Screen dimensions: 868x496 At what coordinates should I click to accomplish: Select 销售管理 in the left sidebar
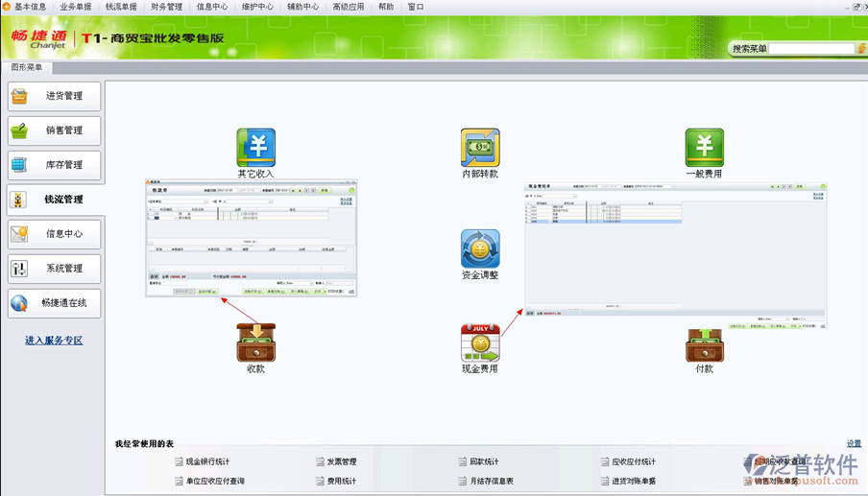(x=54, y=130)
